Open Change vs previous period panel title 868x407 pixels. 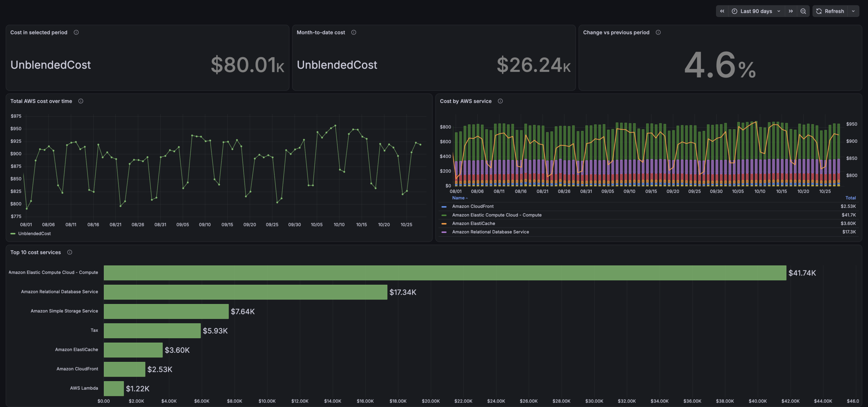tap(616, 33)
